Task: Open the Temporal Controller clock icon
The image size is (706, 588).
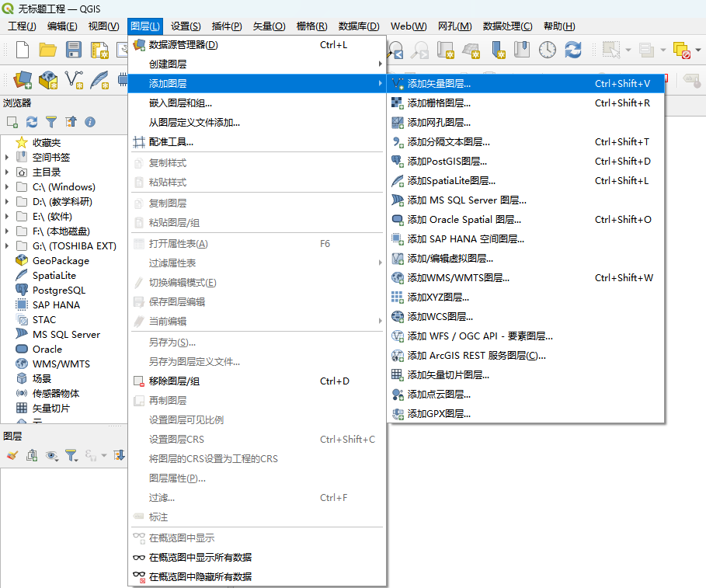Action: (548, 50)
